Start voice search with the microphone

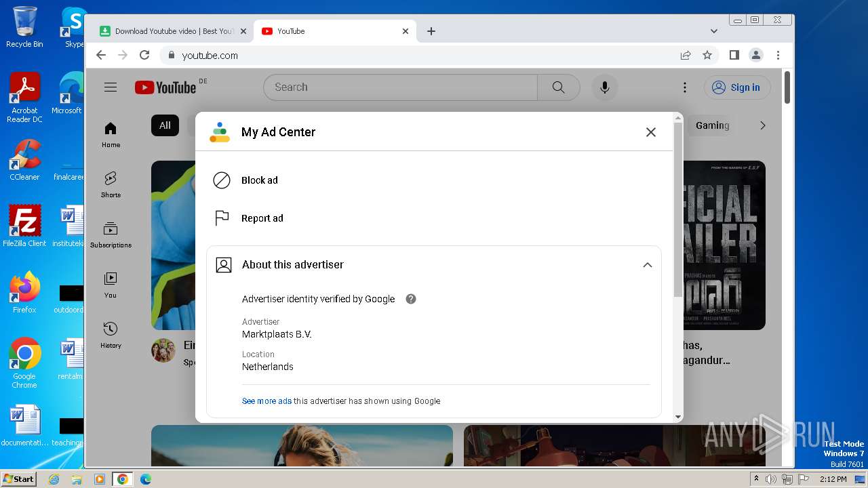[x=605, y=87]
